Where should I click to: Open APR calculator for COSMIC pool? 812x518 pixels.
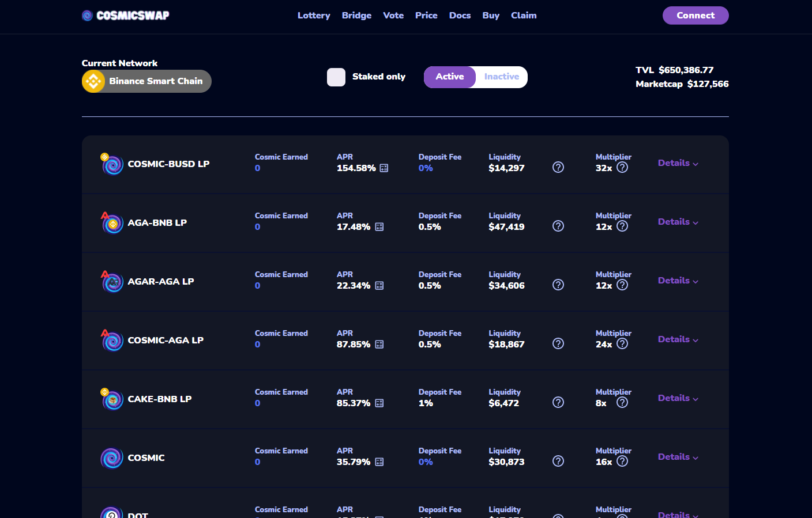tap(379, 462)
